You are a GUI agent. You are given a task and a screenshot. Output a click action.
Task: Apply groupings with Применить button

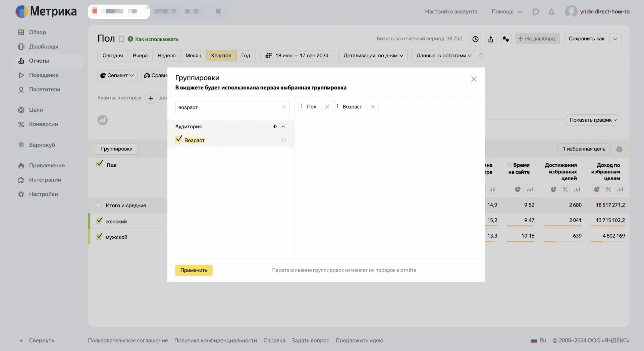[194, 270]
